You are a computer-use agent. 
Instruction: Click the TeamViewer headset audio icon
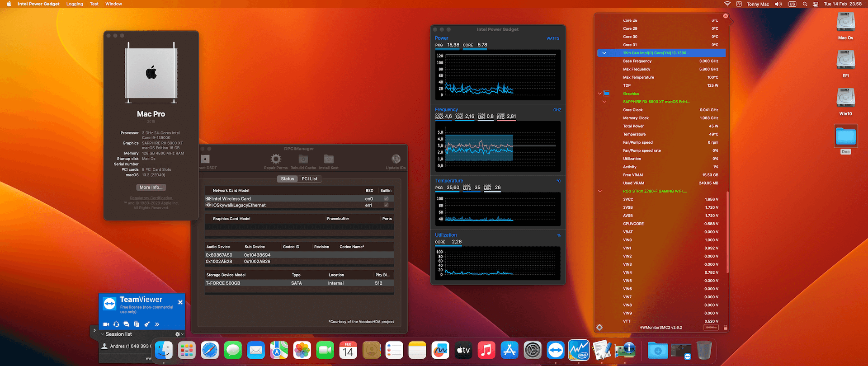pos(116,324)
